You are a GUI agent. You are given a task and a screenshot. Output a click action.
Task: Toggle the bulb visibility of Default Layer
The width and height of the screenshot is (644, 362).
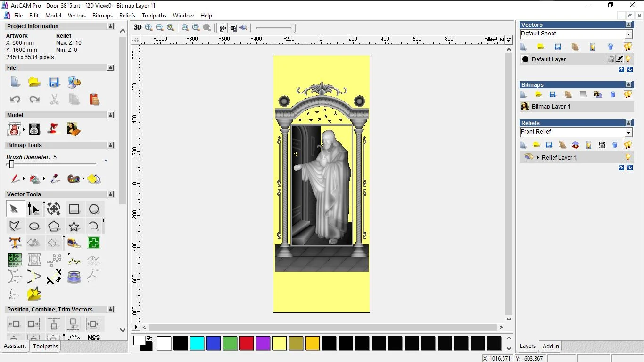click(628, 59)
